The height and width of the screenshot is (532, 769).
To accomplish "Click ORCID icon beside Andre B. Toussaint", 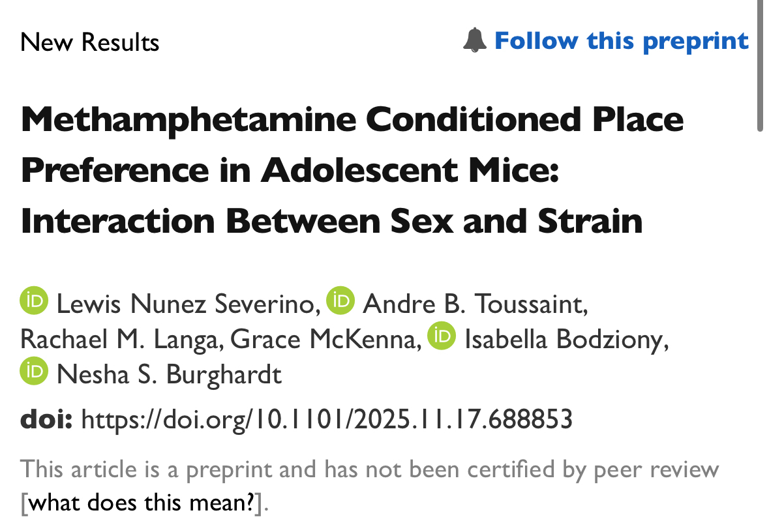I will point(340,301).
